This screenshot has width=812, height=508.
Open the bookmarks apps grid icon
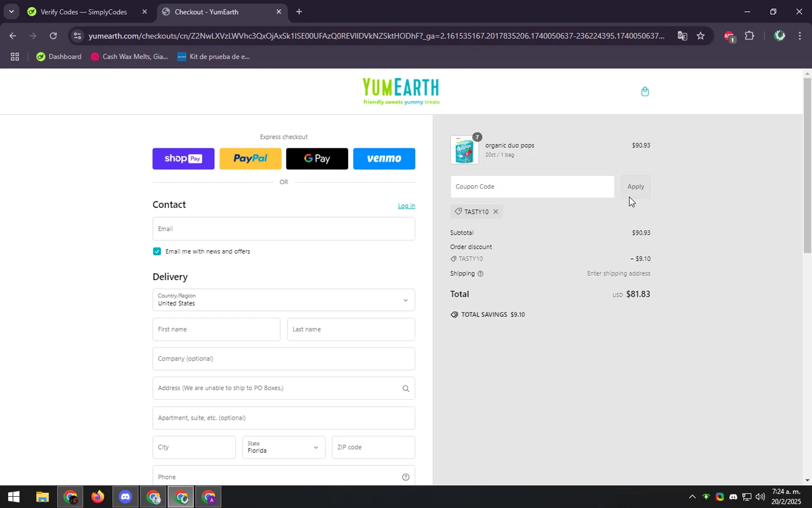(x=15, y=56)
